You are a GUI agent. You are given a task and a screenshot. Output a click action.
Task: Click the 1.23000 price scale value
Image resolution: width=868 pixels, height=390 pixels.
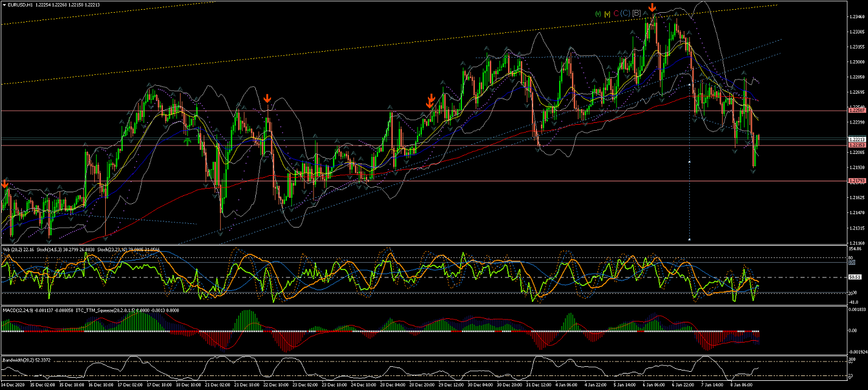(857, 62)
